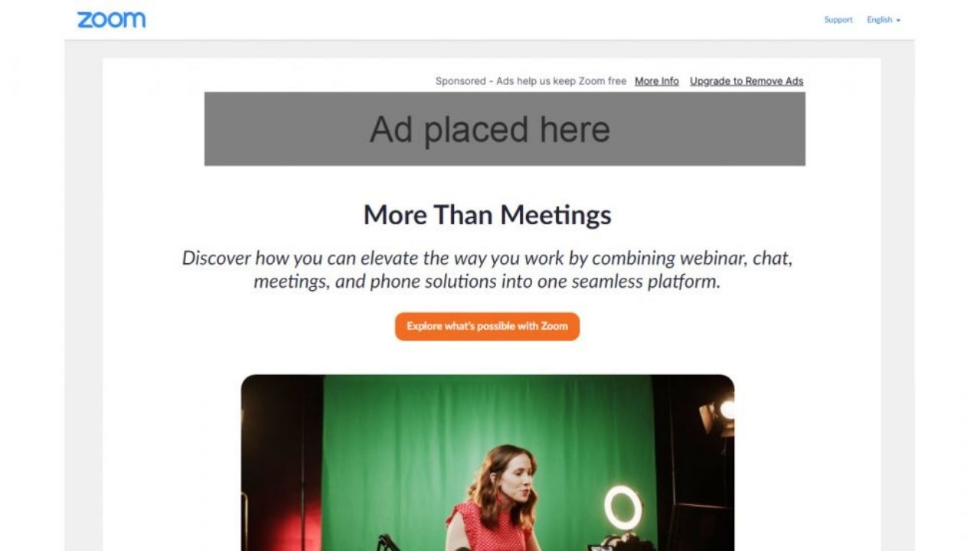This screenshot has height=551, width=980.
Task: Open the Support link
Action: tap(838, 20)
